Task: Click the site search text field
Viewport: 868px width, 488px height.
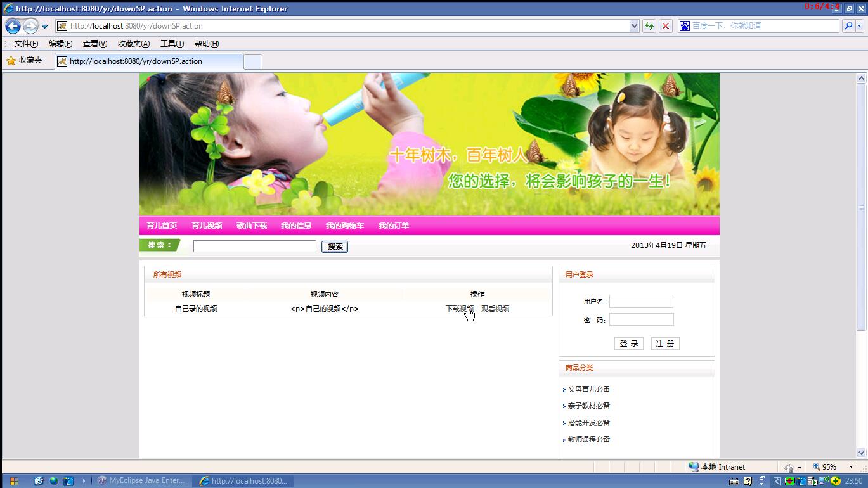Action: pos(255,247)
